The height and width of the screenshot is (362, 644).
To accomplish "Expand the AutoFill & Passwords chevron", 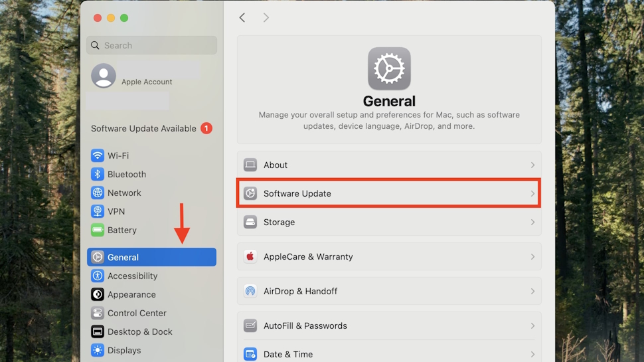I will 532,326.
